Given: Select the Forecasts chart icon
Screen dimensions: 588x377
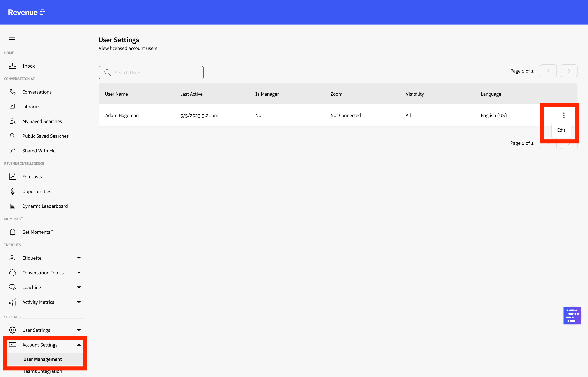Looking at the screenshot, I should [x=13, y=177].
